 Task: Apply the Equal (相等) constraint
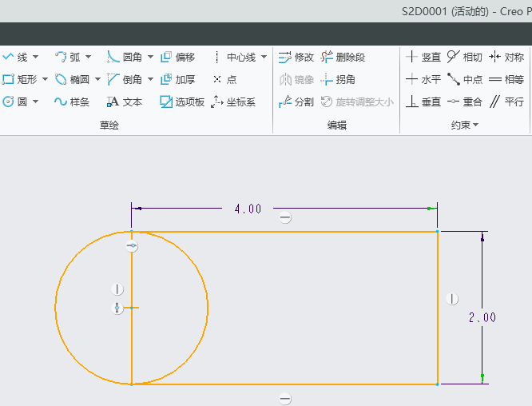(x=506, y=79)
